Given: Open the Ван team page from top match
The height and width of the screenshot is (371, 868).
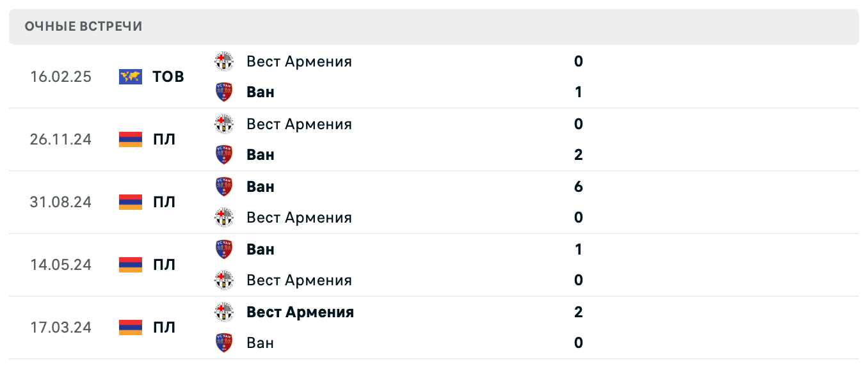Looking at the screenshot, I should click(259, 91).
